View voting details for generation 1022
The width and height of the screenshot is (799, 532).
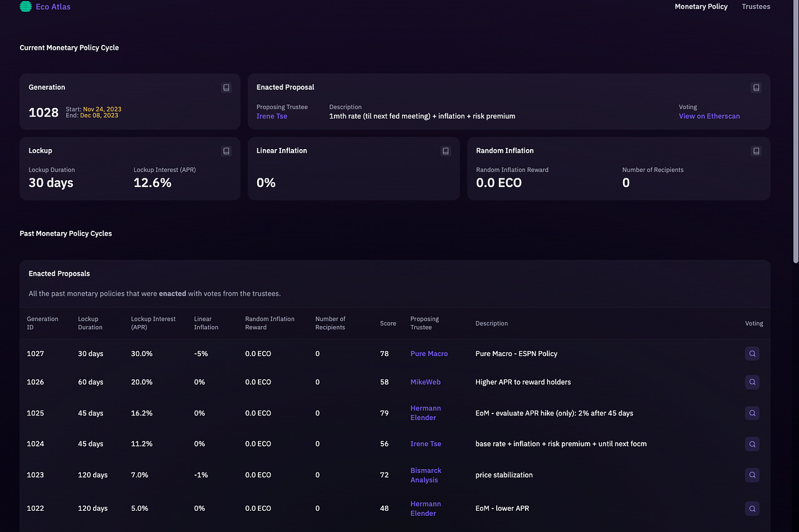[x=752, y=508]
